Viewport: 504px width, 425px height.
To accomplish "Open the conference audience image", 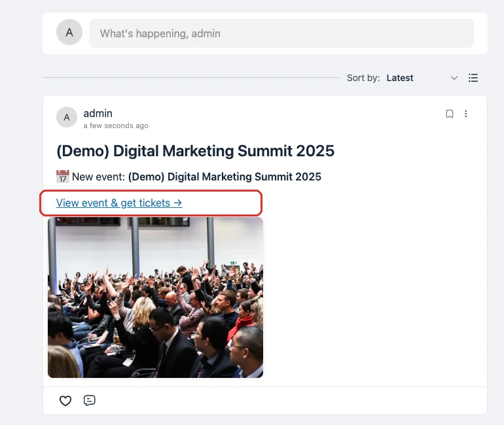I will 156,297.
